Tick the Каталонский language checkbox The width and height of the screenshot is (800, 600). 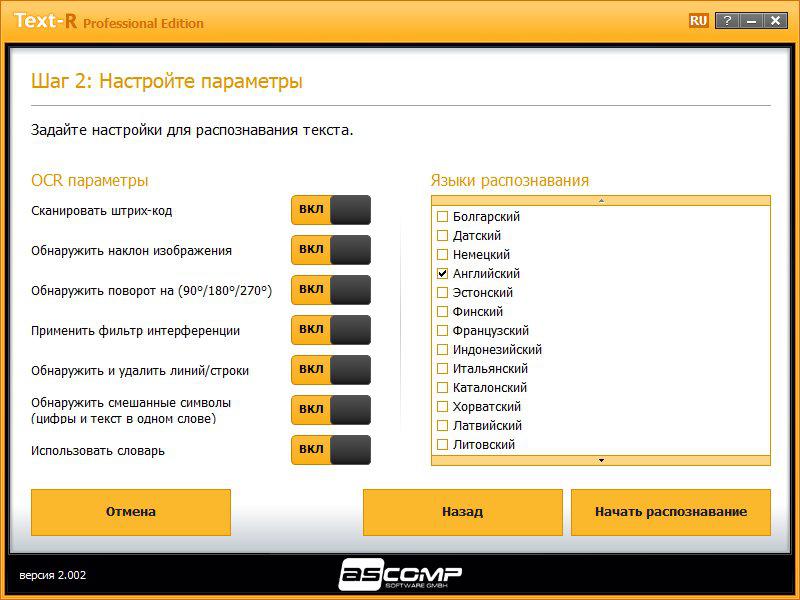click(442, 387)
